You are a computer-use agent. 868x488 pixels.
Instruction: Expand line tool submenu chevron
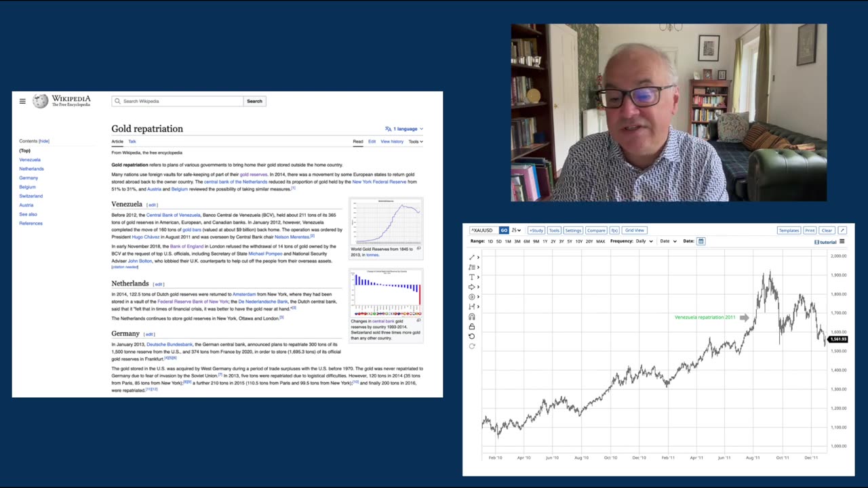(479, 258)
